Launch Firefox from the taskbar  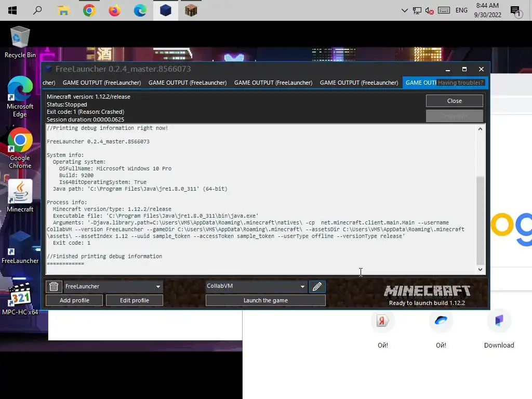point(114,10)
